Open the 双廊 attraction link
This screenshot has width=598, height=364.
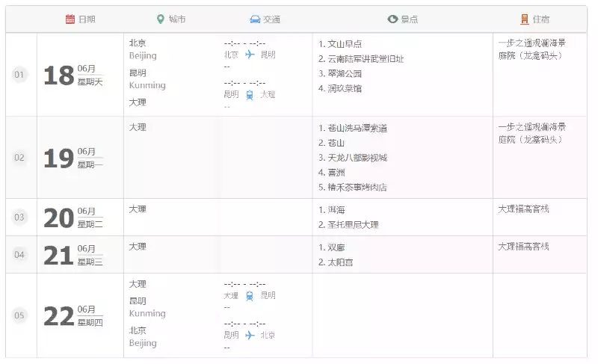coord(336,247)
